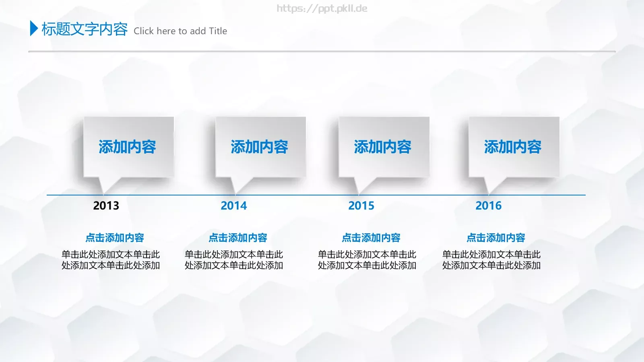Click the 点击添加内容 heading under 2015
Image resolution: width=644 pixels, height=362 pixels.
tap(371, 238)
